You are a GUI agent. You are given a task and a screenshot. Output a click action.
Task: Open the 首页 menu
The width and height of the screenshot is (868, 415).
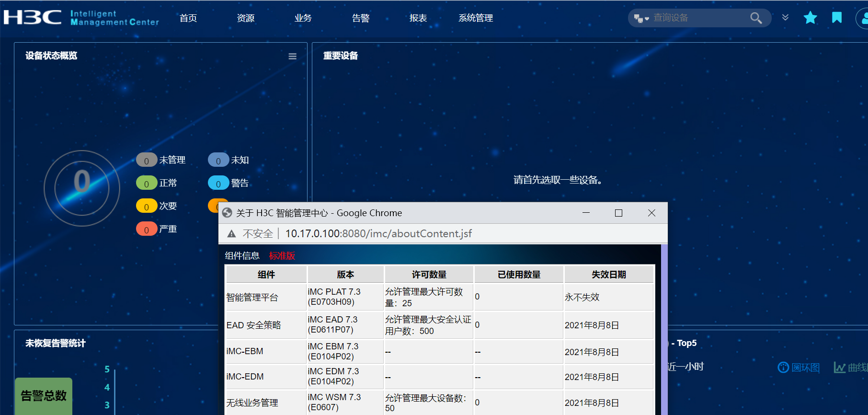[x=188, y=18]
